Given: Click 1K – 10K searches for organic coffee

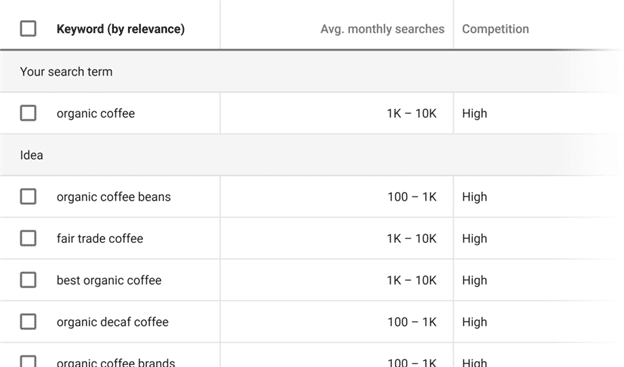Looking at the screenshot, I should click(412, 113).
